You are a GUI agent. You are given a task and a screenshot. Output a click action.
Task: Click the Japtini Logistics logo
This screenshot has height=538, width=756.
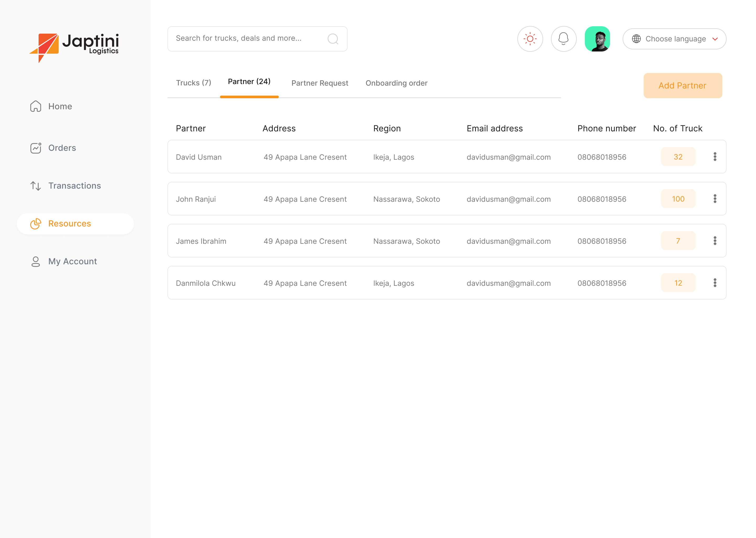74,48
